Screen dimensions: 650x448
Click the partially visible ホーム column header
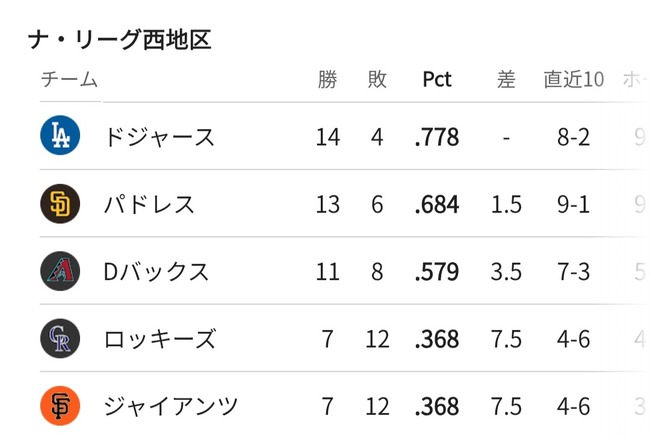pos(634,79)
